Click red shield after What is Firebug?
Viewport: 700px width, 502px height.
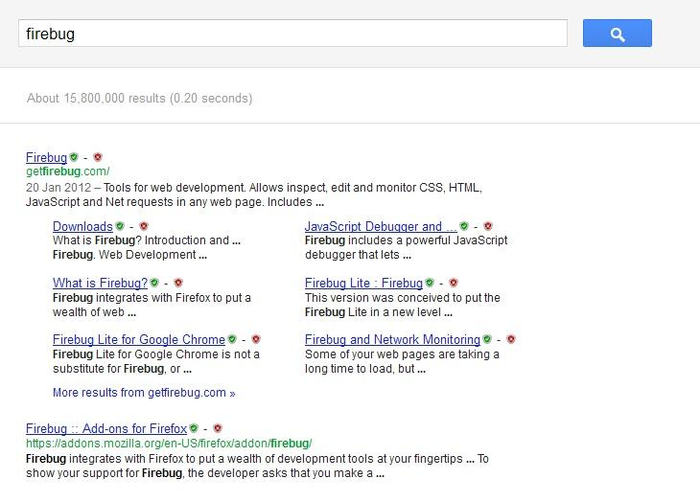pos(178,283)
